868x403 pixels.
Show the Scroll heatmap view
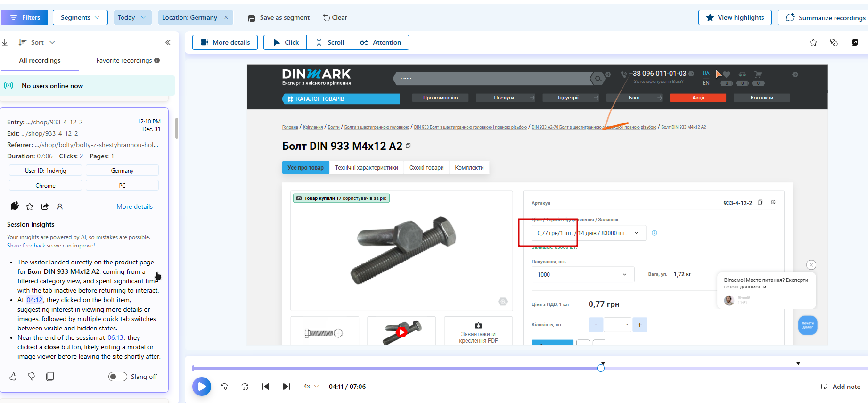(329, 42)
